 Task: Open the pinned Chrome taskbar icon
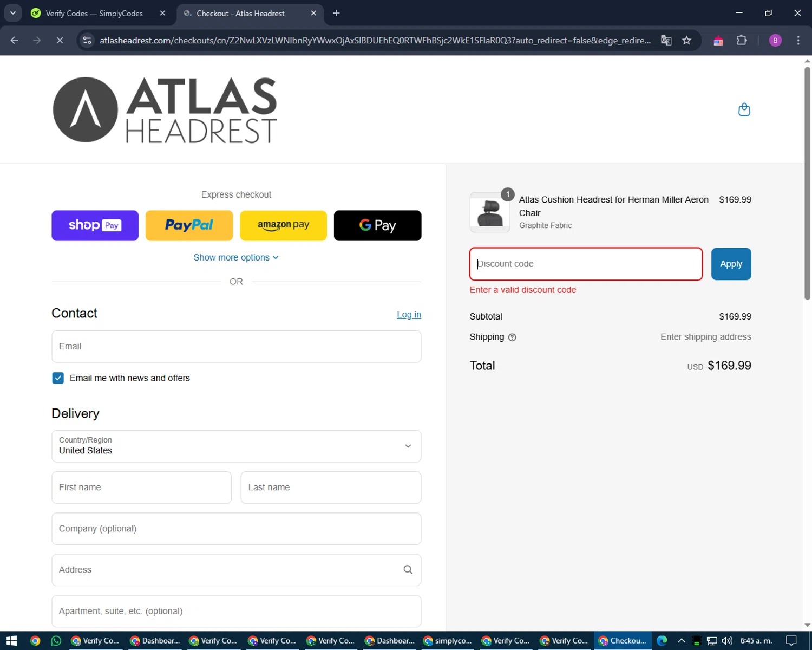click(35, 641)
